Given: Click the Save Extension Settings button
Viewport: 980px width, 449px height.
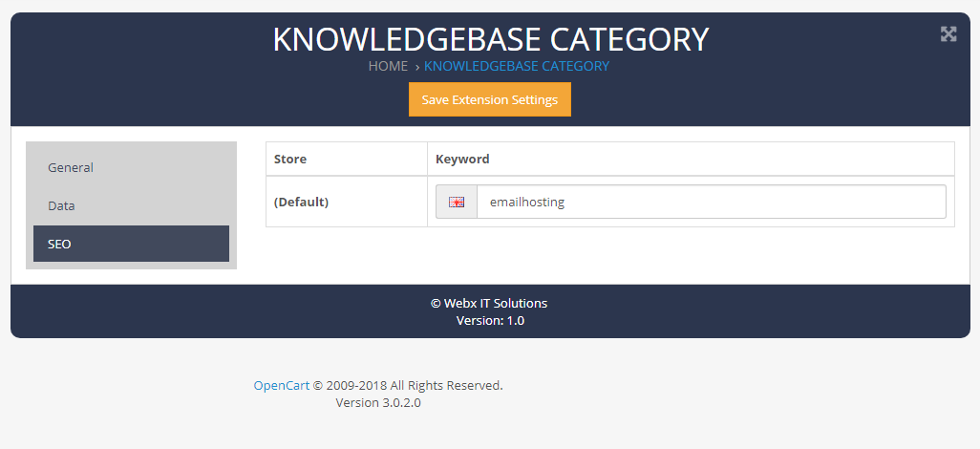Looking at the screenshot, I should click(490, 99).
